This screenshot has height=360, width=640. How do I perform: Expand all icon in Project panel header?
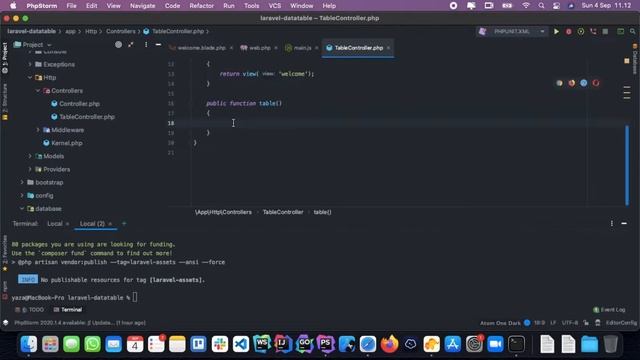pos(131,44)
